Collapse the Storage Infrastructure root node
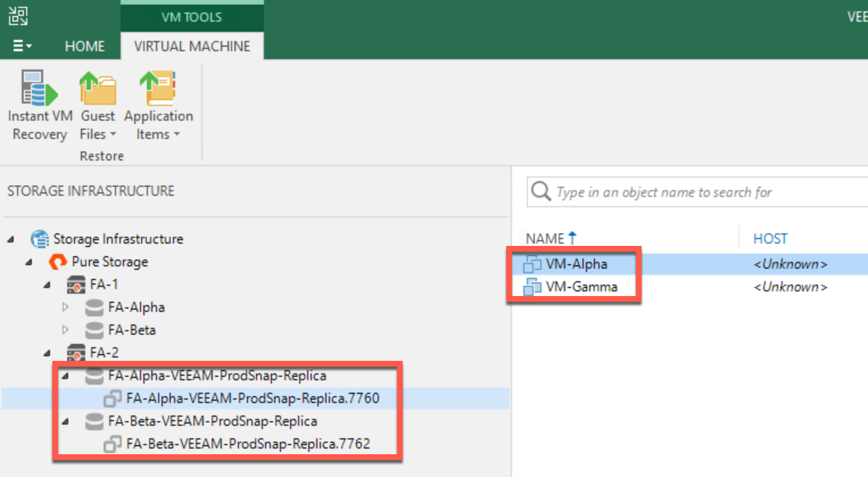 click(11, 240)
